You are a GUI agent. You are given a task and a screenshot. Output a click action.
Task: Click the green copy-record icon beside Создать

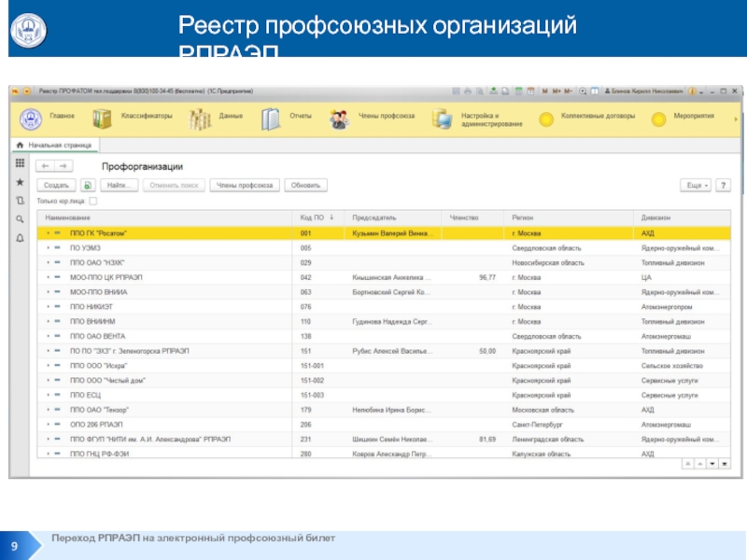pyautogui.click(x=87, y=186)
